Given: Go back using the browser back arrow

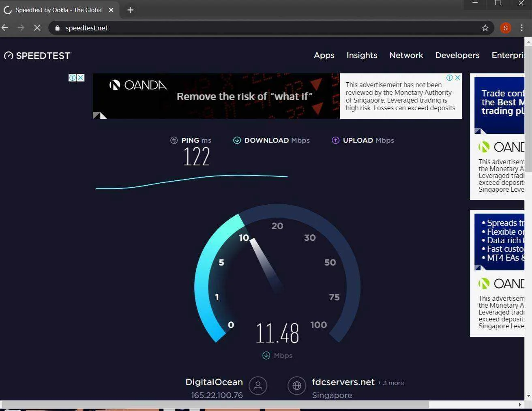Looking at the screenshot, I should pyautogui.click(x=5, y=28).
